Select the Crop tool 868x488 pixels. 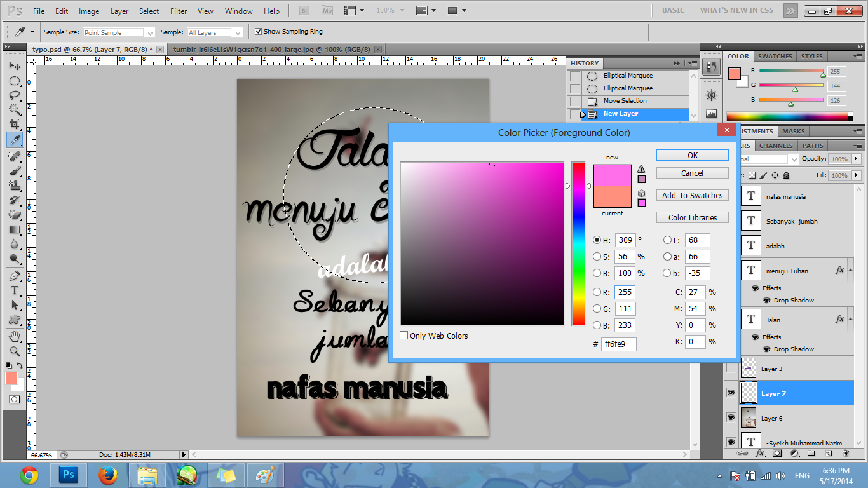tap(14, 125)
